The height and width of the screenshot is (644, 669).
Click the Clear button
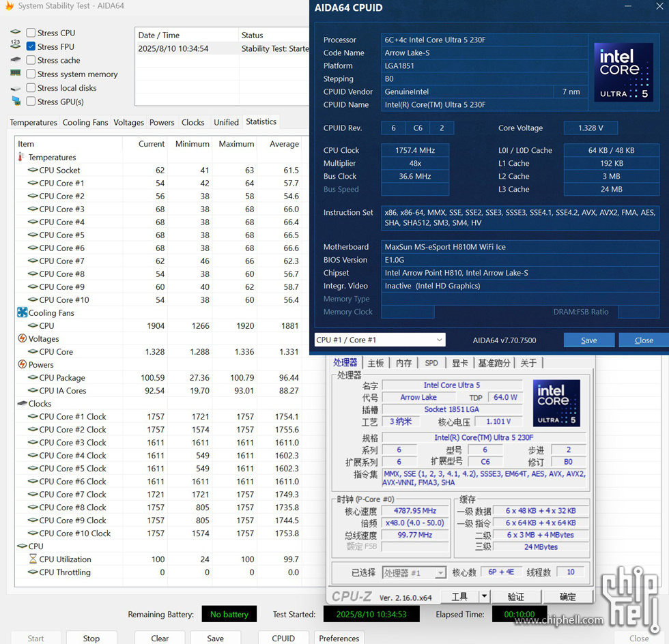(x=160, y=638)
